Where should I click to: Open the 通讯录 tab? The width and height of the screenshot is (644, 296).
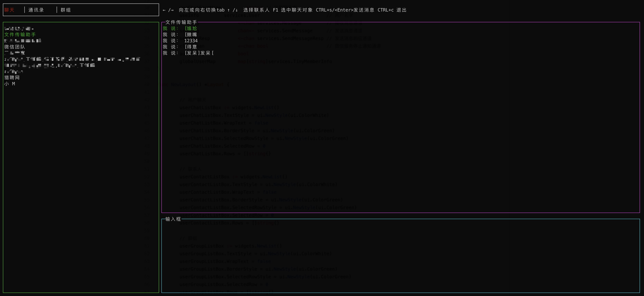36,10
